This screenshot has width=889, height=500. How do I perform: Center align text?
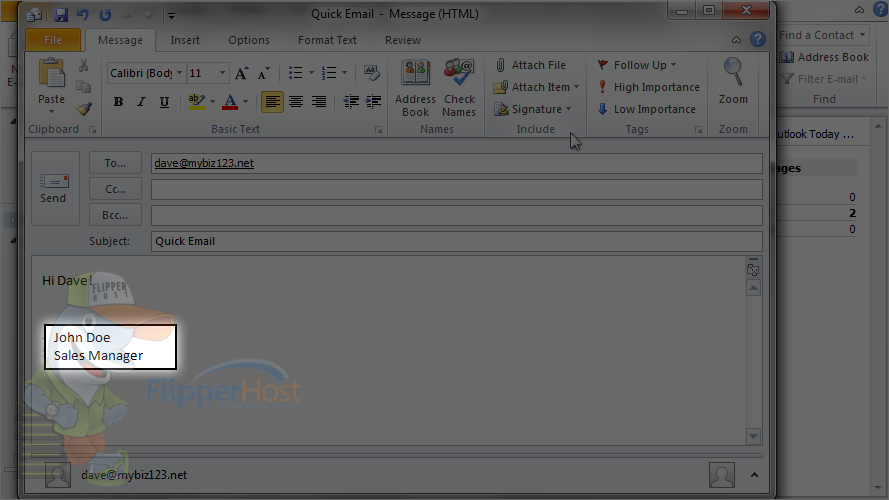tap(296, 102)
